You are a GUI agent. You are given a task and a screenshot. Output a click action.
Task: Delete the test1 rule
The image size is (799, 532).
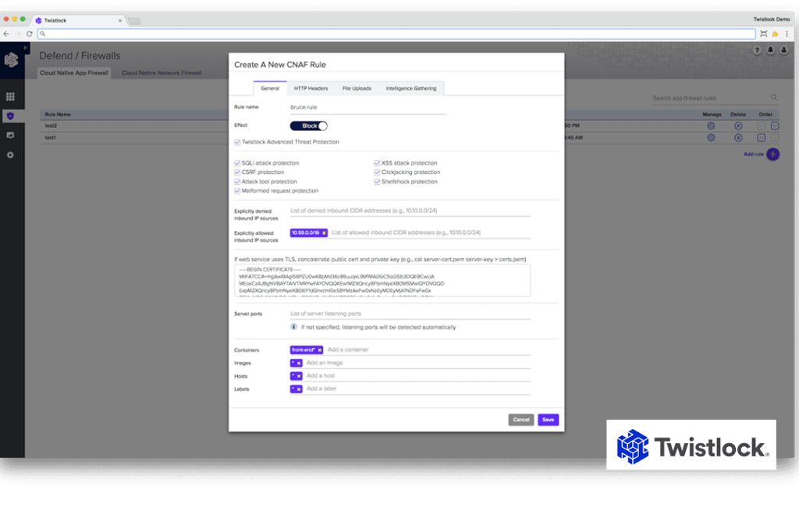(738, 138)
